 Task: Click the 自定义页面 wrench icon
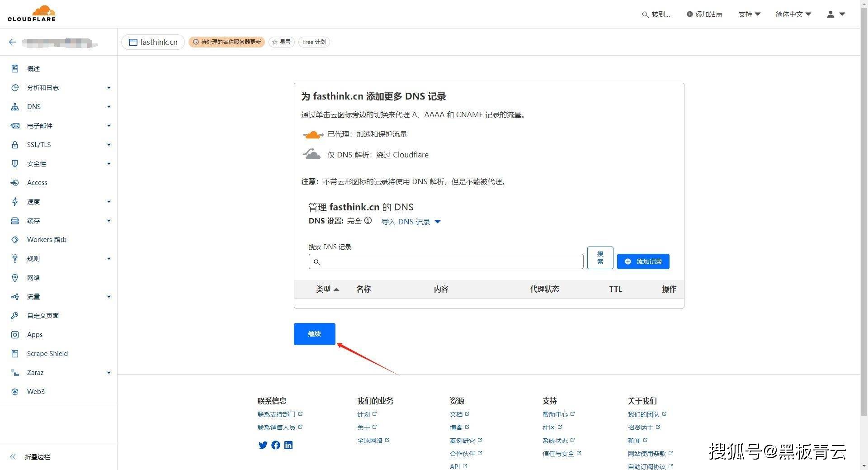15,316
